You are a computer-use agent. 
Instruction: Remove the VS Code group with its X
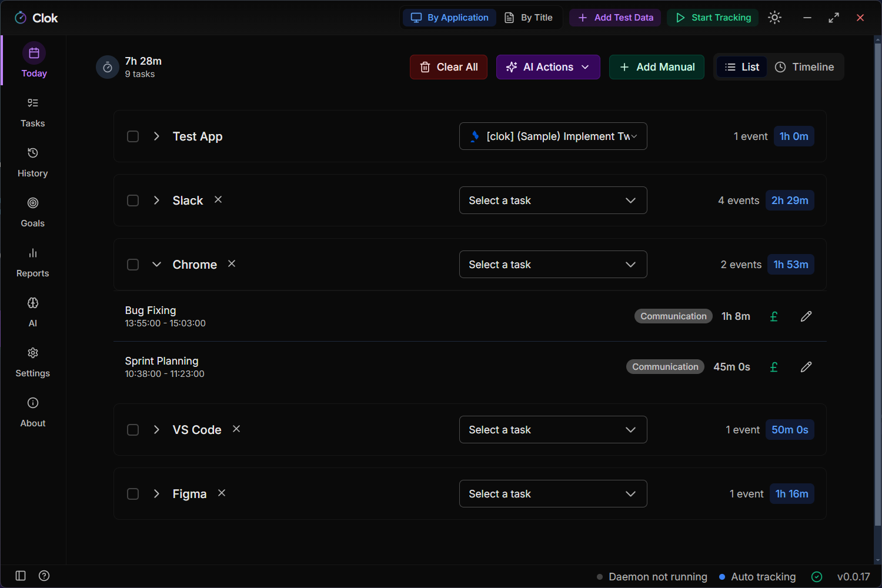pos(236,429)
